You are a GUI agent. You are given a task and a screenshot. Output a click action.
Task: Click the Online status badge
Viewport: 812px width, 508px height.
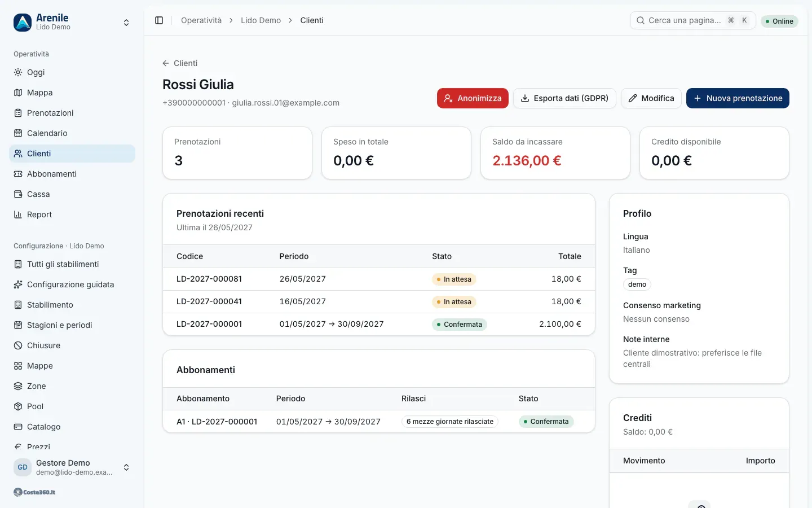click(779, 21)
